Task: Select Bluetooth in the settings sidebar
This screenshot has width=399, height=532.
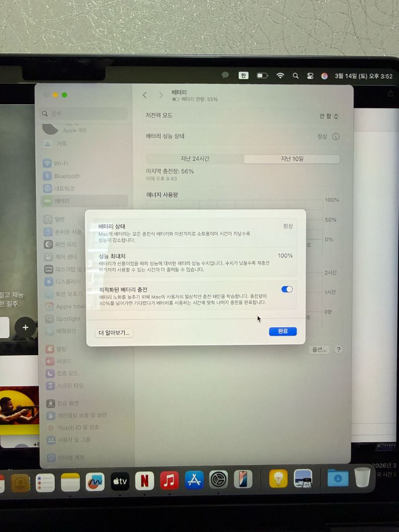Action: point(62,176)
